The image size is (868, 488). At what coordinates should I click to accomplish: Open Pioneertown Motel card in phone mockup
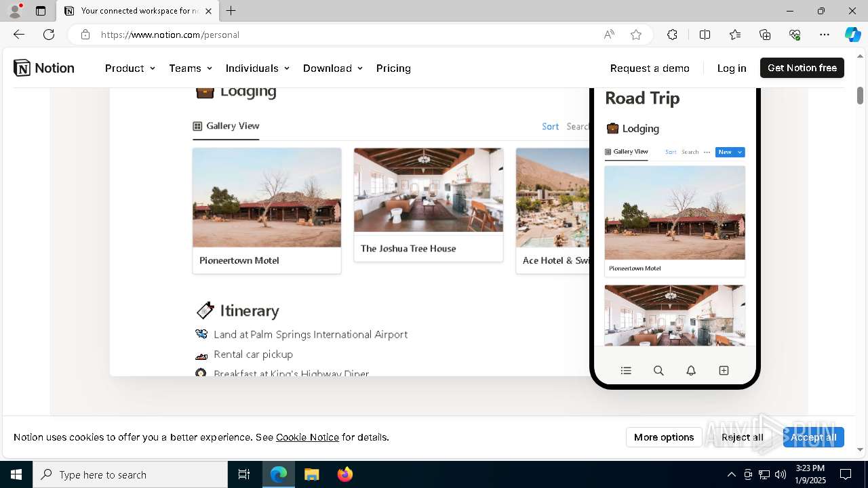(x=675, y=221)
